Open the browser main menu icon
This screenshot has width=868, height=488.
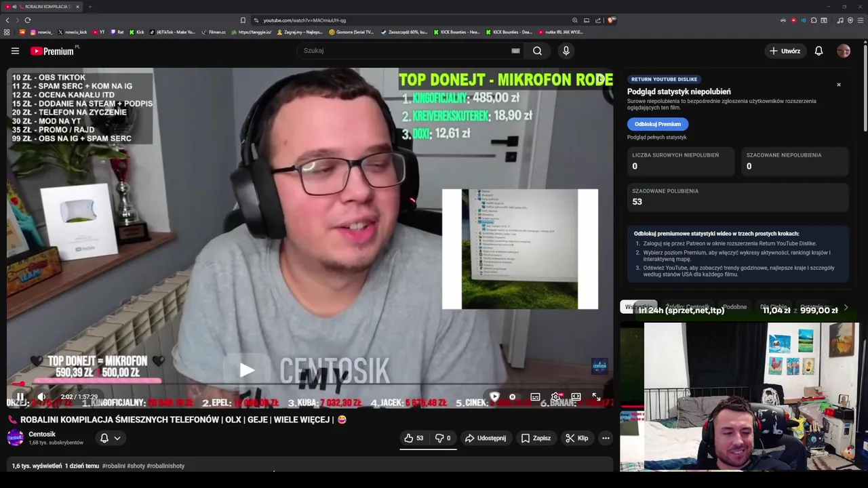[x=860, y=20]
